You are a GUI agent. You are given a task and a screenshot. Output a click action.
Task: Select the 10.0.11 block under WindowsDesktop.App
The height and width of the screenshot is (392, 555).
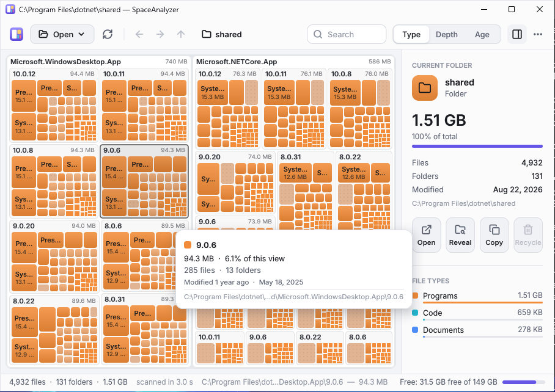pos(144,106)
